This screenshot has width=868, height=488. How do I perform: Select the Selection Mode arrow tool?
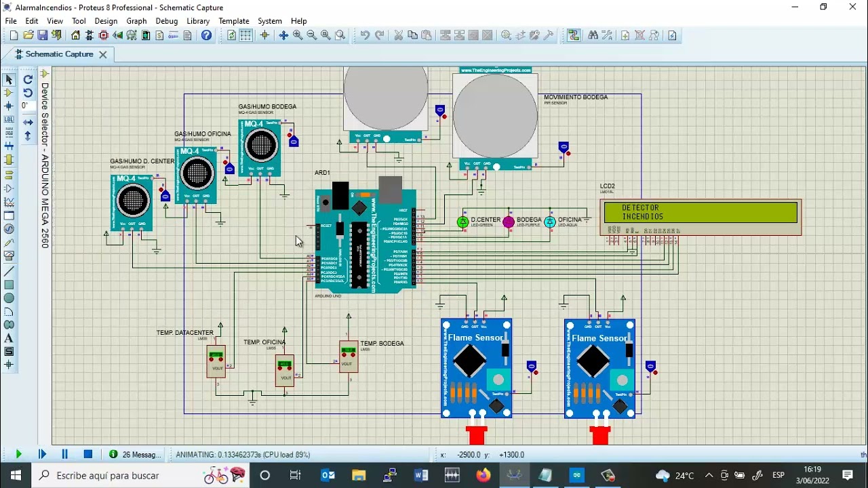[9, 79]
